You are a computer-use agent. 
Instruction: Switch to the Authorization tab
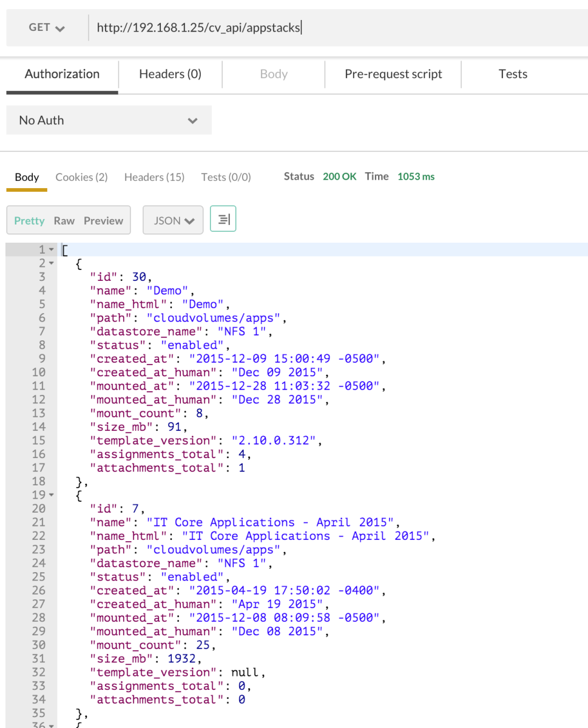coord(62,74)
